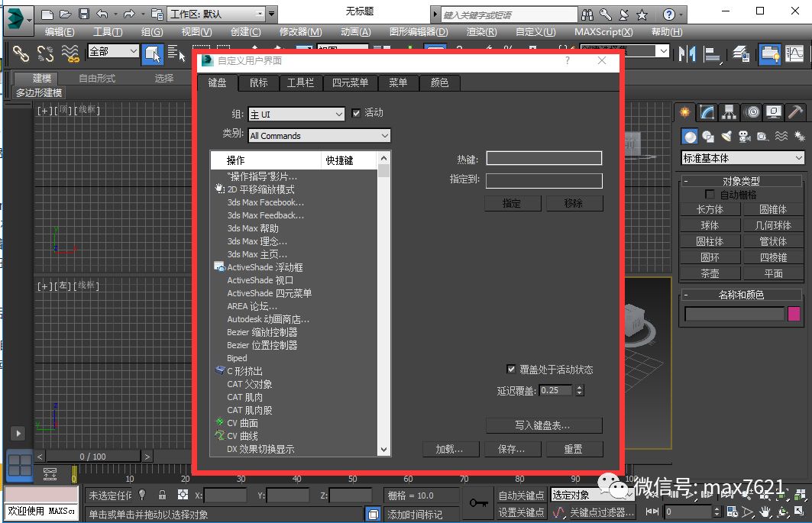Select the Space Warps wave icon
812x523 pixels.
coord(781,137)
